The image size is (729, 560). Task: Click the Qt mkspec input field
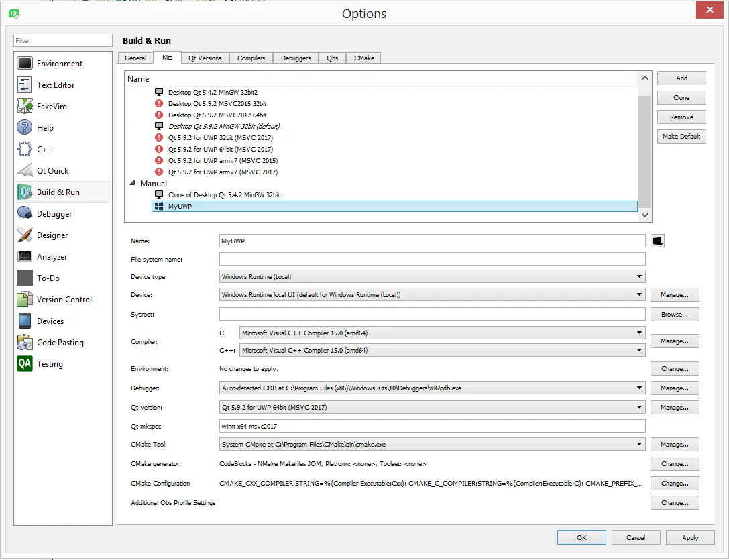click(x=432, y=426)
